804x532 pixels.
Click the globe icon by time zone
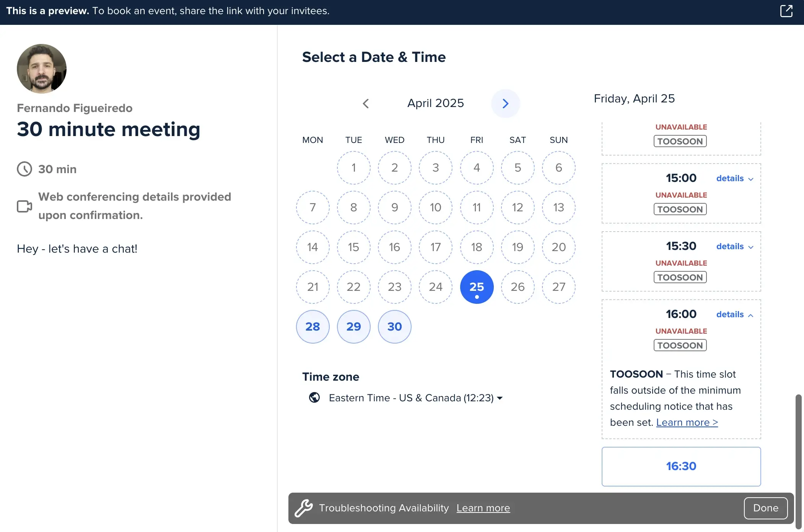coord(314,397)
